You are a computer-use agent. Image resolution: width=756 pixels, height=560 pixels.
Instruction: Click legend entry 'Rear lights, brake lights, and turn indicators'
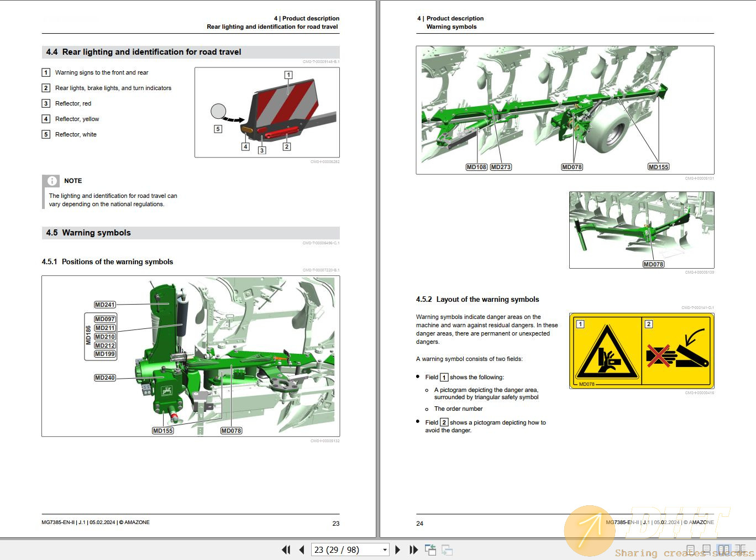113,88
